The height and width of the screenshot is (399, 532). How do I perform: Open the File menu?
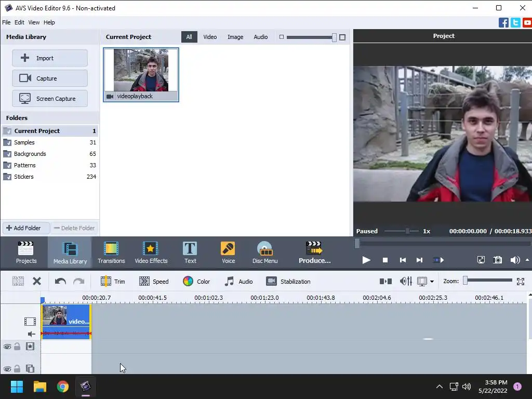tap(6, 22)
